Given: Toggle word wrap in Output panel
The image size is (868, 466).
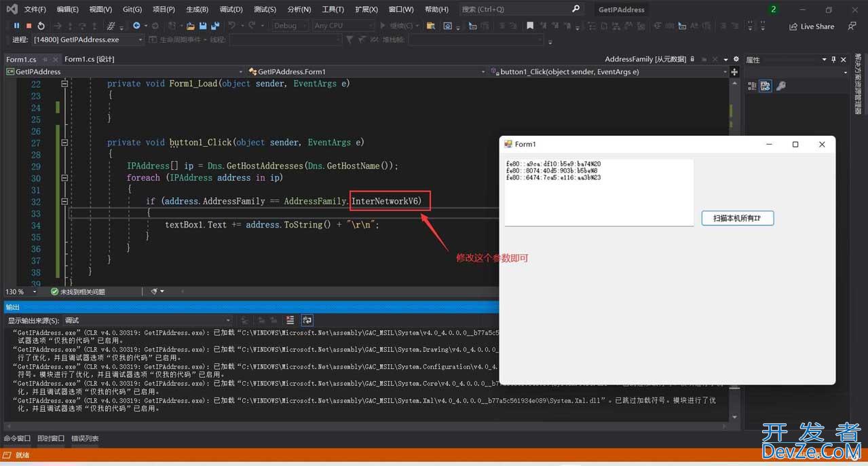Looking at the screenshot, I should pos(307,320).
